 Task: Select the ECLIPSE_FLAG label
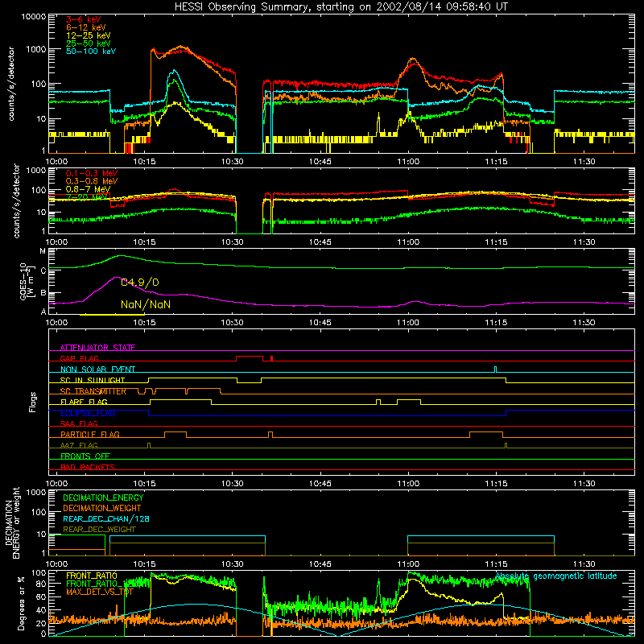[88, 413]
